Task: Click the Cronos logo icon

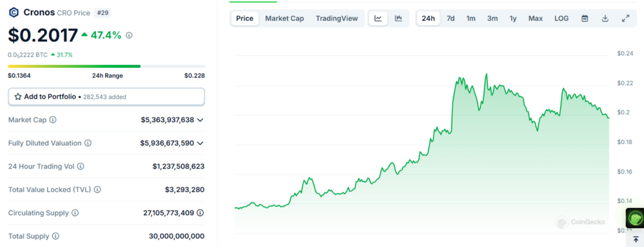Action: click(x=14, y=13)
